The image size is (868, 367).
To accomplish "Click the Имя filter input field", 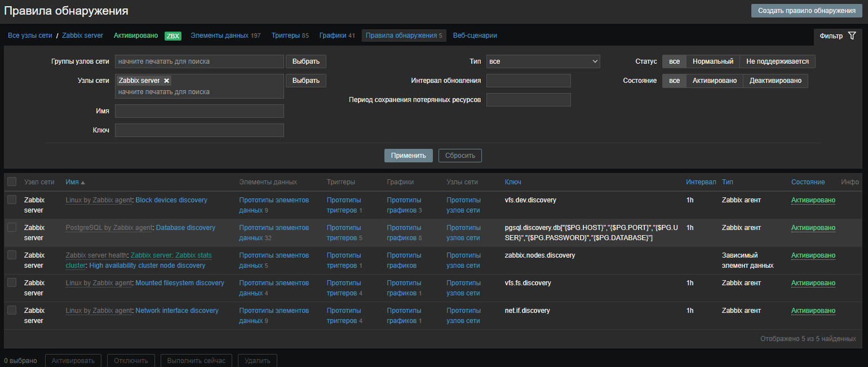I will coord(199,111).
